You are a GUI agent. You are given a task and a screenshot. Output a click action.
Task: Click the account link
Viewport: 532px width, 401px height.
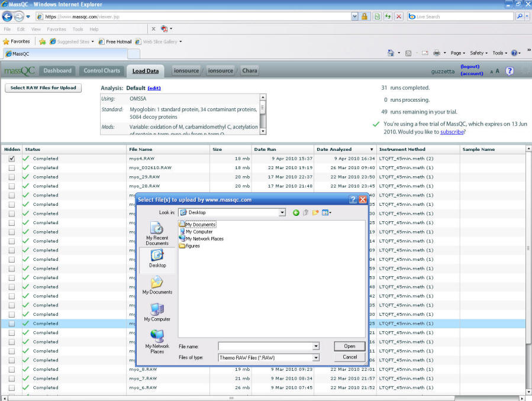click(472, 73)
